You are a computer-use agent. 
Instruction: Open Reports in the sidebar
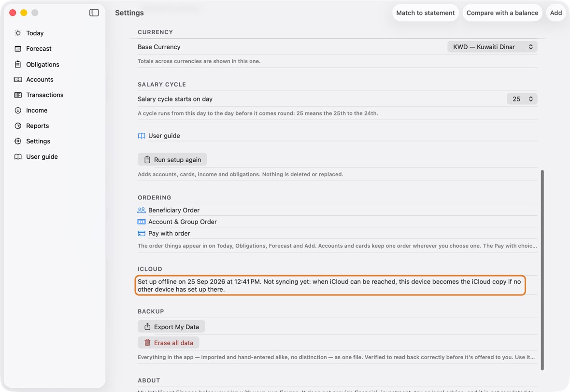pos(38,126)
